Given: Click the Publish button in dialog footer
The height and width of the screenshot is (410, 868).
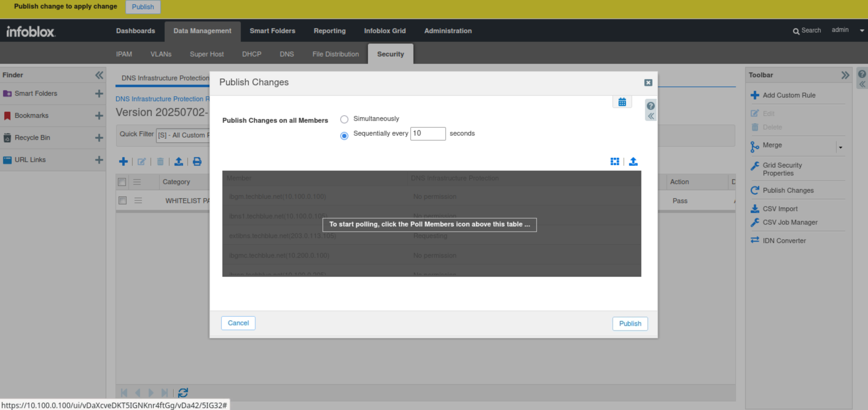Looking at the screenshot, I should 630,324.
